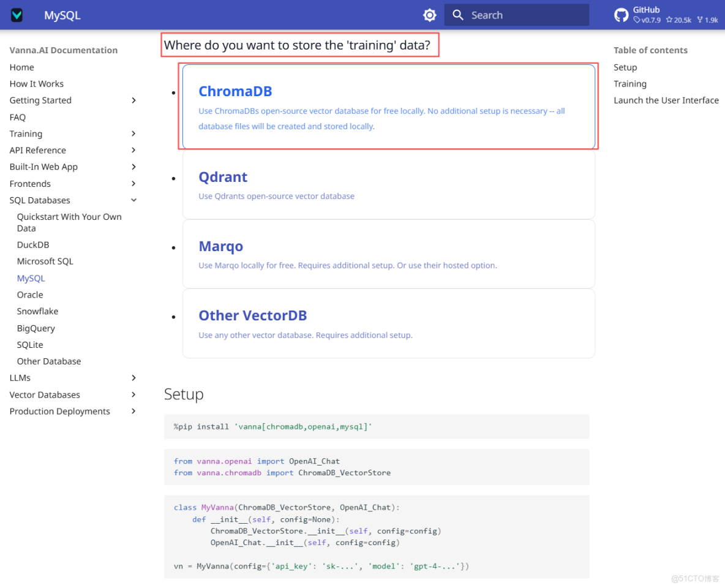Expand the API Reference section
Viewport: 725px width, 588px height.
pos(133,150)
